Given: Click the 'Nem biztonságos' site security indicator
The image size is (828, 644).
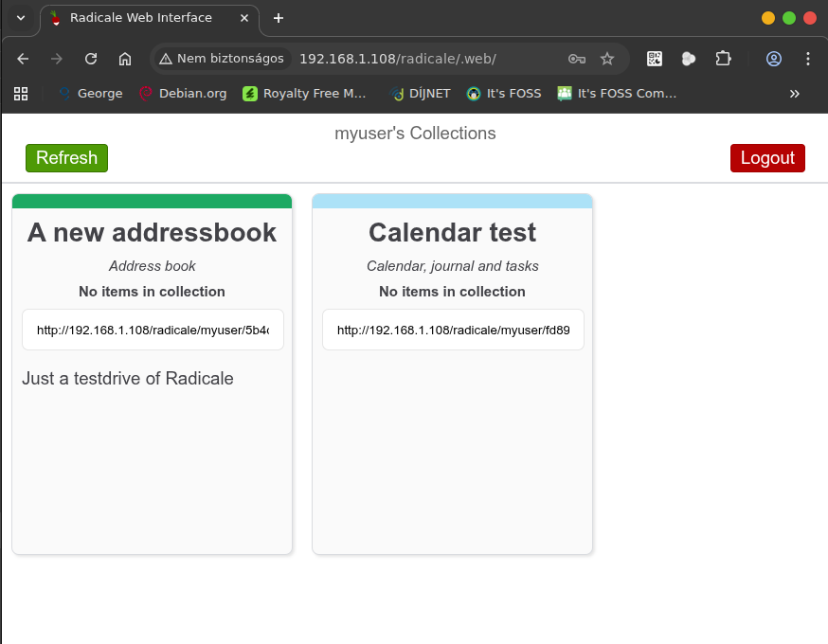Looking at the screenshot, I should [222, 59].
